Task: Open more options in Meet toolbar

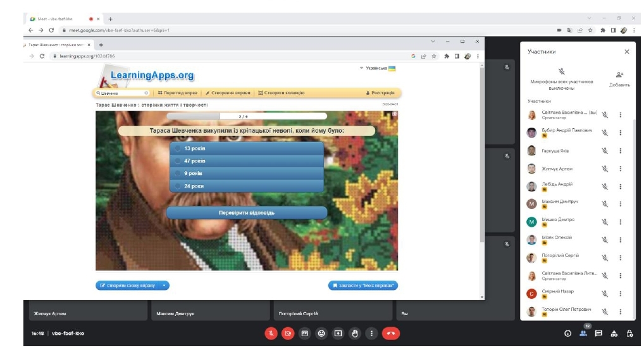Action: [x=371, y=334]
